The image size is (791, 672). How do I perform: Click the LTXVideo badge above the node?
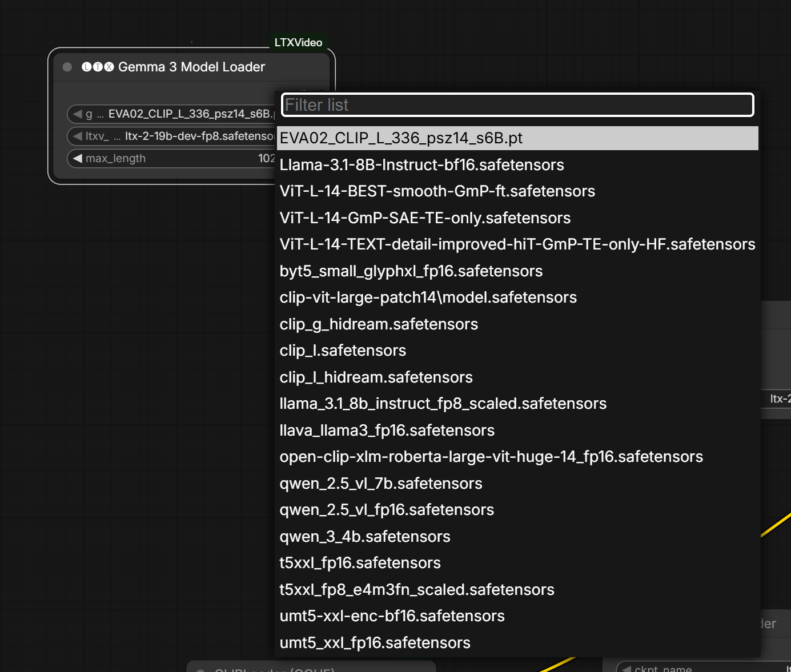pyautogui.click(x=298, y=42)
